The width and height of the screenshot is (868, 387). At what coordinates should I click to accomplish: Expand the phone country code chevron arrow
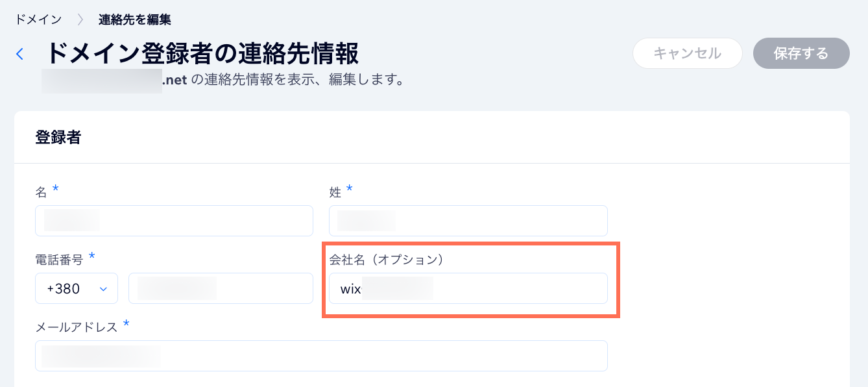point(103,289)
